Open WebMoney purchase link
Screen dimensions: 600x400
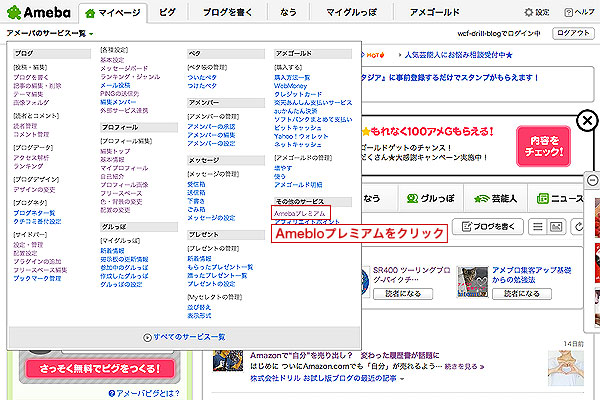pos(290,86)
